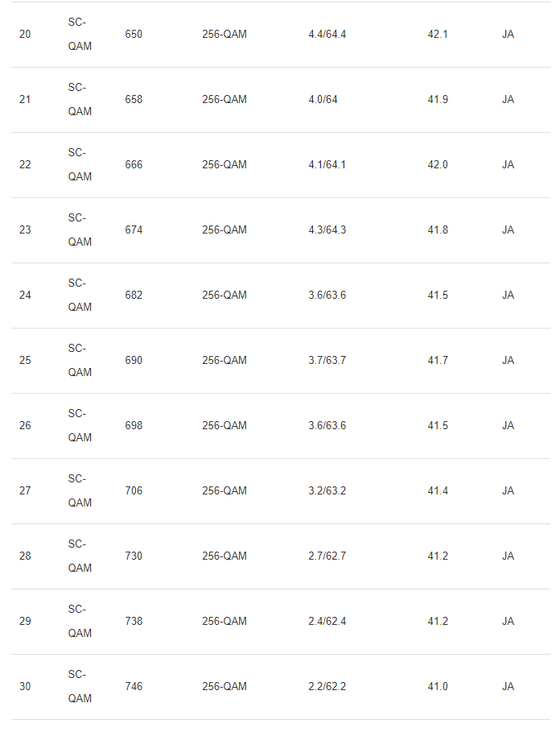Click frequency 658 in channel 21 row

pyautogui.click(x=134, y=100)
